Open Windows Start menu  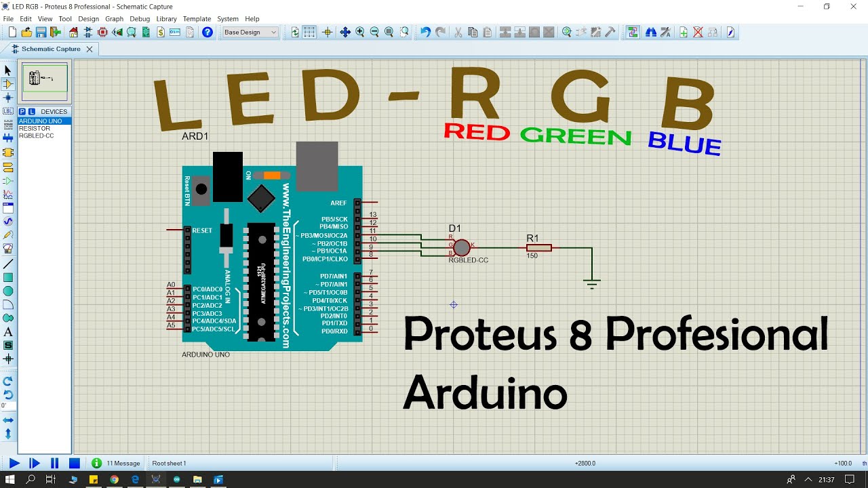point(10,479)
